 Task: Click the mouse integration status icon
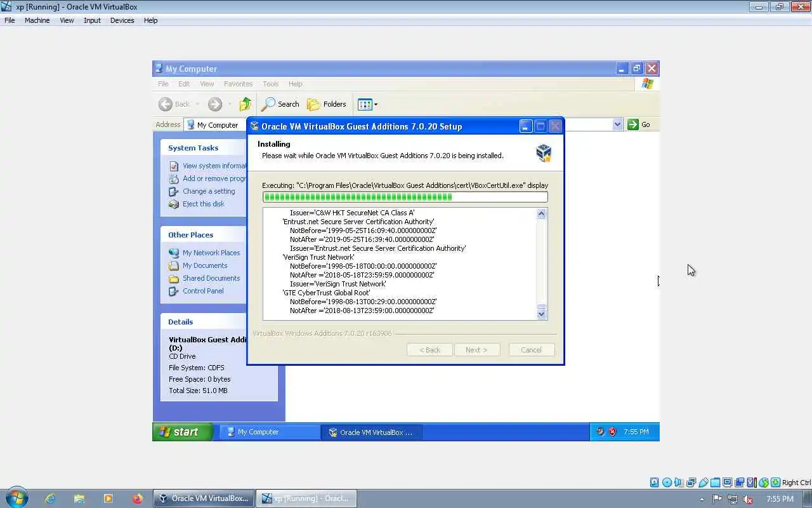click(763, 483)
